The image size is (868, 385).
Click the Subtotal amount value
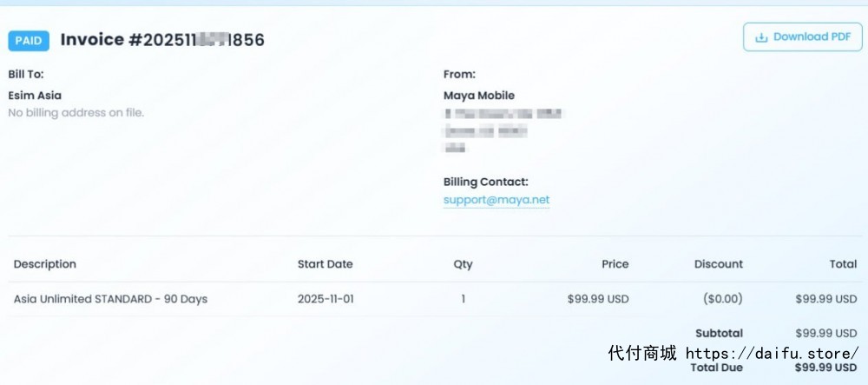pyautogui.click(x=825, y=333)
